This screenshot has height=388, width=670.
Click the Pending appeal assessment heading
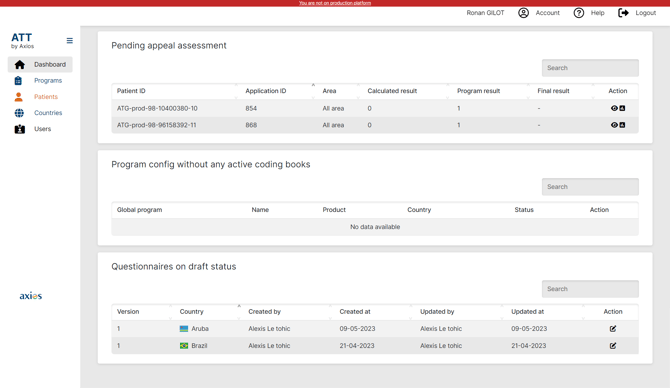(169, 46)
